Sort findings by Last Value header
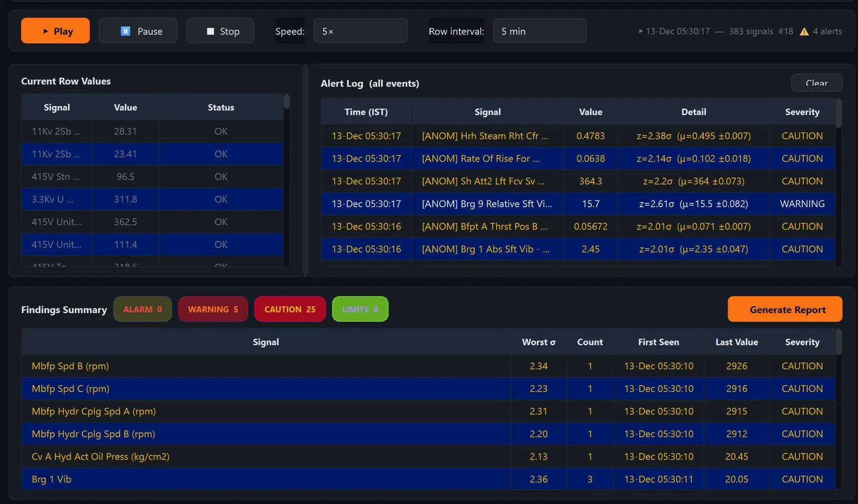The image size is (858, 504). pyautogui.click(x=736, y=342)
